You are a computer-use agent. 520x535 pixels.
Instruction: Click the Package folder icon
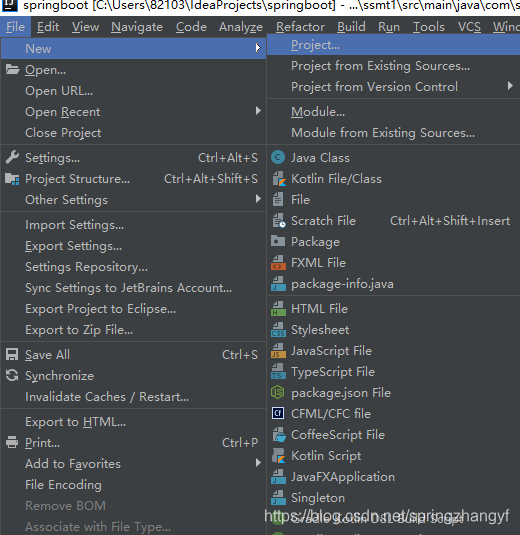[x=278, y=242]
